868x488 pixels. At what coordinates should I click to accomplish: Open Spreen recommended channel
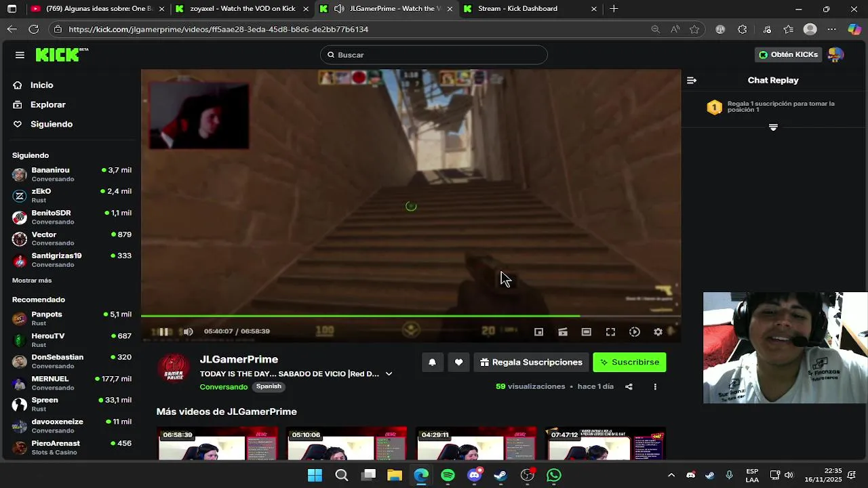click(x=71, y=405)
